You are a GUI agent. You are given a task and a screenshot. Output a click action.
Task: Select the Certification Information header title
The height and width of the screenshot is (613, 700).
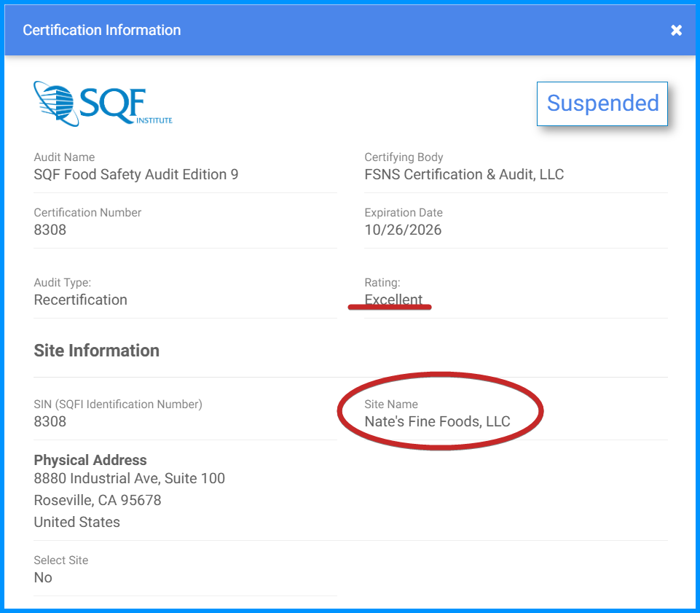click(x=102, y=30)
